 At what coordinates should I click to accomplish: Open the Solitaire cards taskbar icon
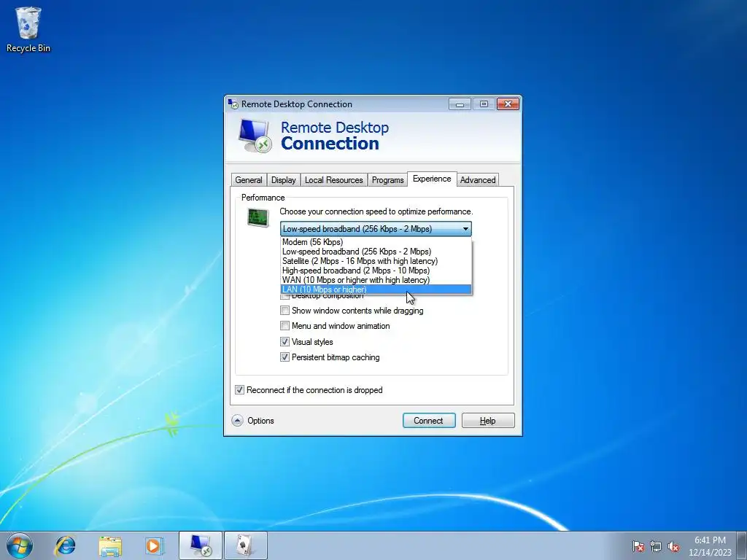[x=245, y=545]
